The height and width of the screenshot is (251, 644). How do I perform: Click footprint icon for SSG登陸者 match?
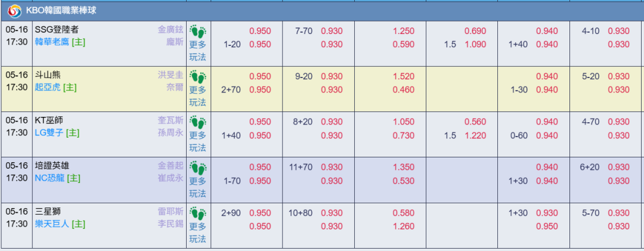pyautogui.click(x=198, y=31)
